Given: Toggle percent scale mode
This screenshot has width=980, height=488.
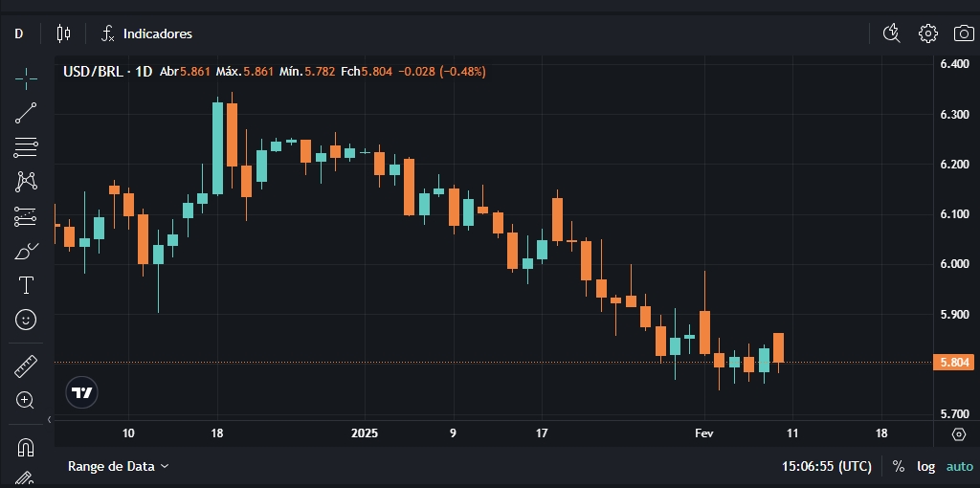Looking at the screenshot, I should tap(898, 466).
